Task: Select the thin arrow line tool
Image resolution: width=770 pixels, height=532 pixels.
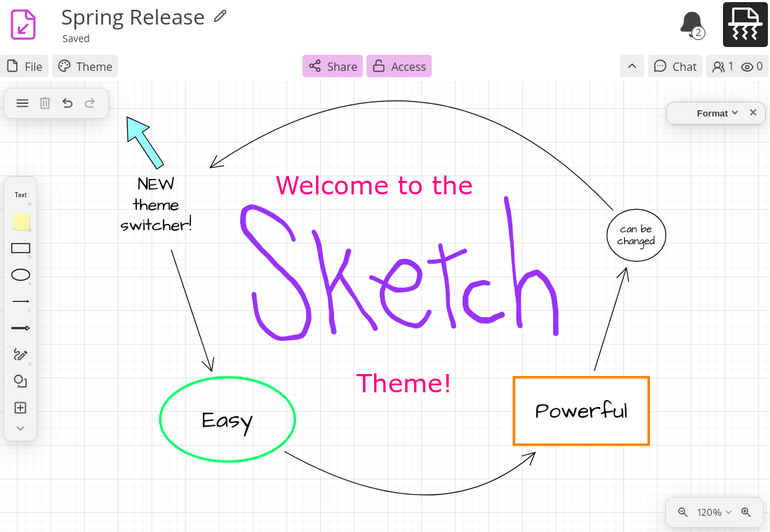Action: (x=20, y=301)
